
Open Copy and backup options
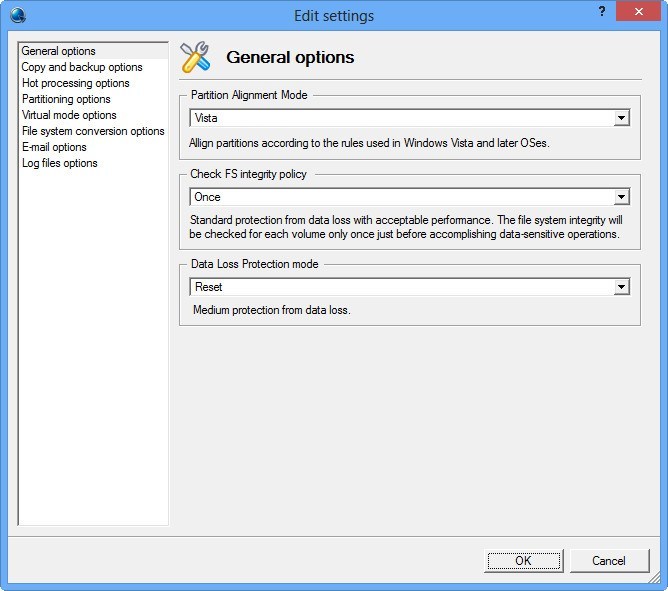pos(93,67)
